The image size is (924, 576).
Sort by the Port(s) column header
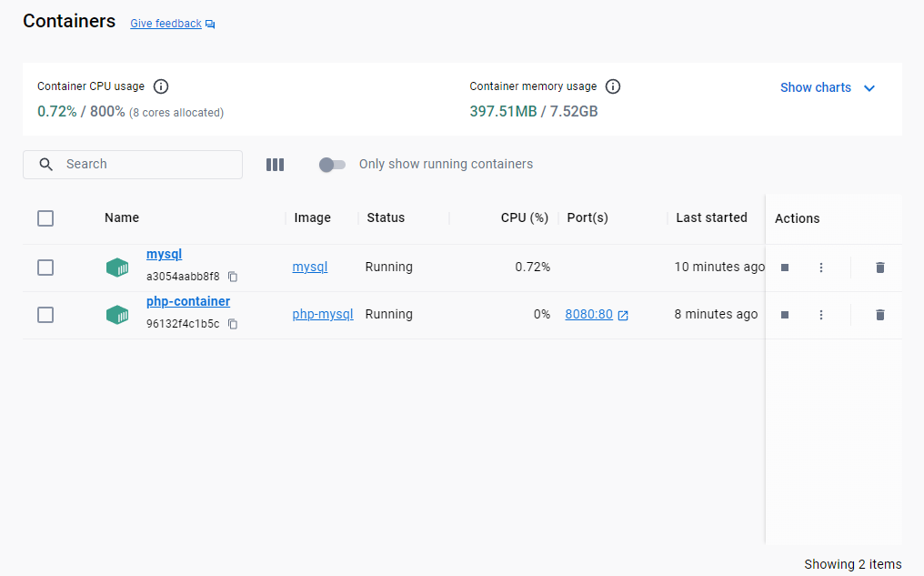pyautogui.click(x=588, y=217)
